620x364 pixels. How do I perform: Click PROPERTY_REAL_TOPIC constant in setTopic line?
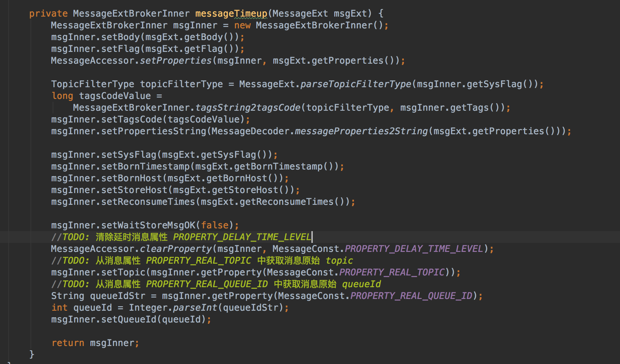click(391, 272)
